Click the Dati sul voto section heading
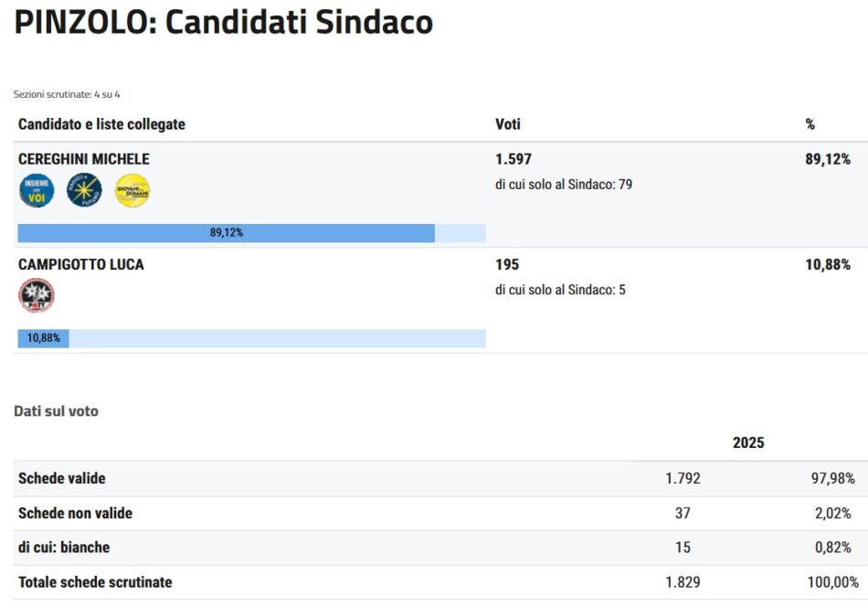This screenshot has width=868, height=606. point(56,411)
